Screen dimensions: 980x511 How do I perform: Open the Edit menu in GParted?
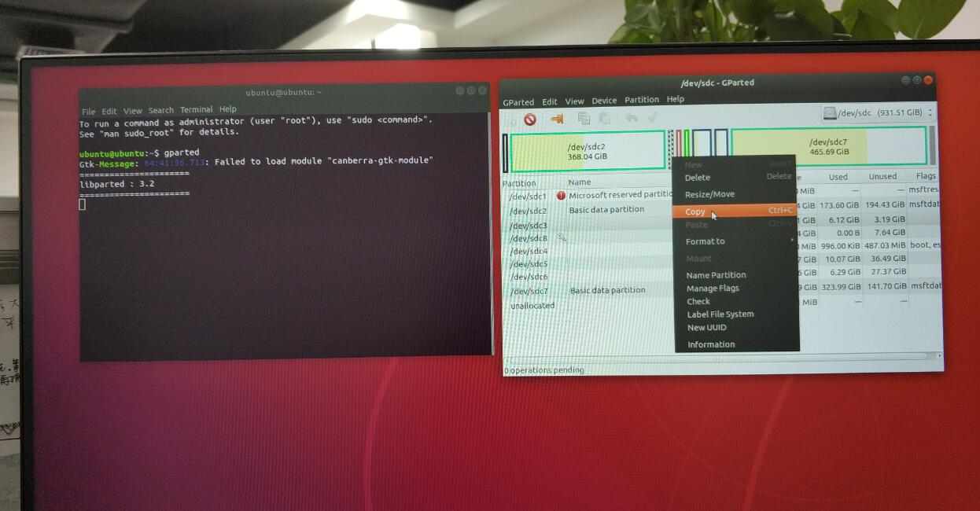point(550,101)
